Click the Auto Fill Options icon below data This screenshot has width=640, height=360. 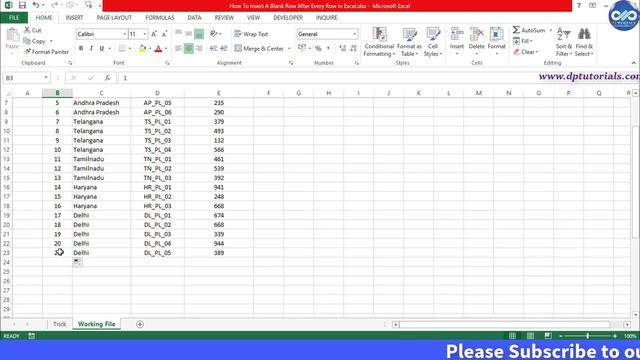tap(77, 262)
